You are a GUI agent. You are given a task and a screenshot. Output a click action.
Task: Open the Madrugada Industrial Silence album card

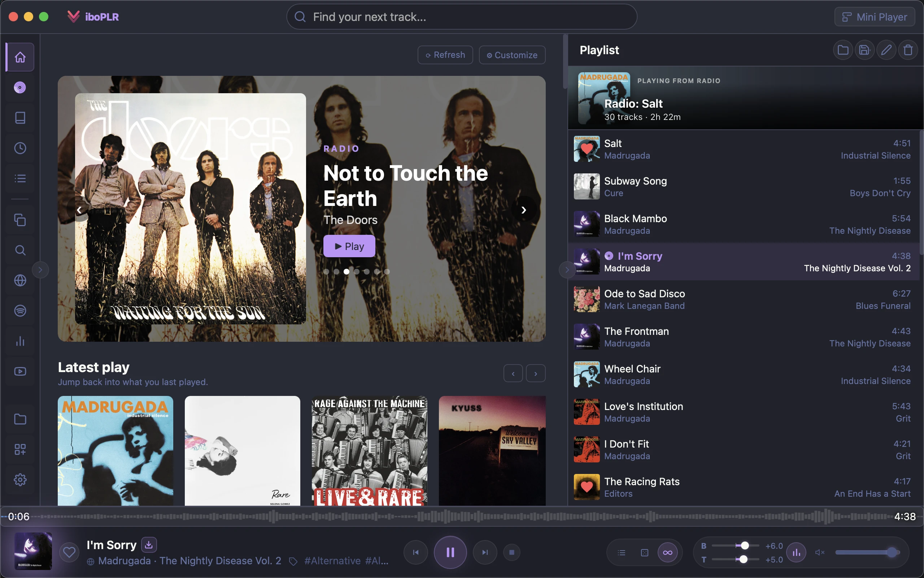tap(115, 451)
